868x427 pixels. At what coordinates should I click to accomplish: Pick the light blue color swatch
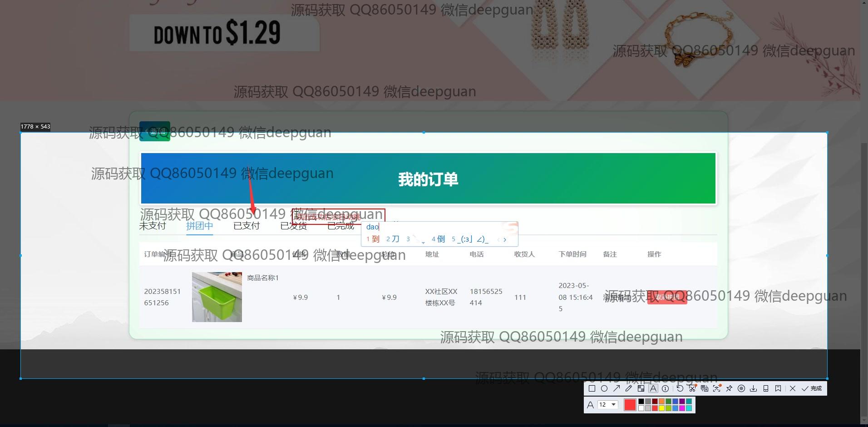click(x=675, y=408)
